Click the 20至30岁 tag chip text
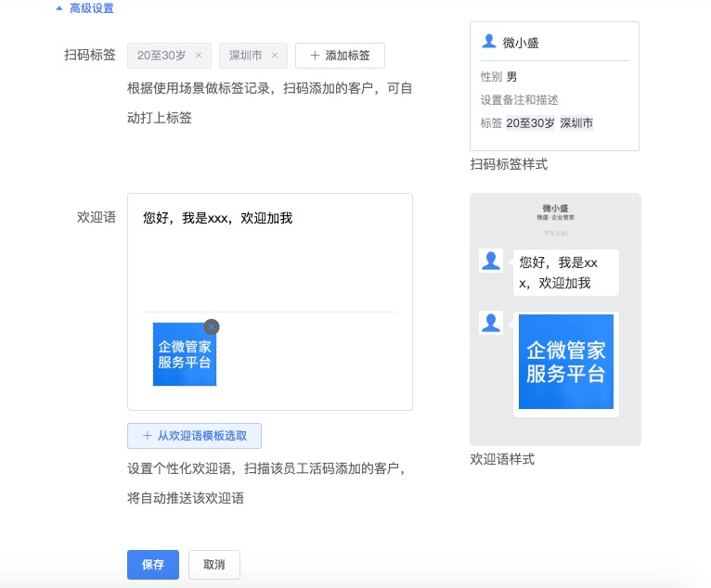Screen dimensions: 711x588 pyautogui.click(x=162, y=56)
